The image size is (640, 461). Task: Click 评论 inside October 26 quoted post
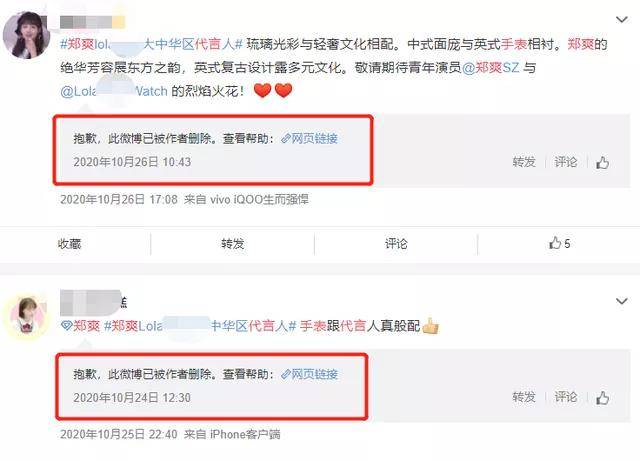tap(566, 162)
